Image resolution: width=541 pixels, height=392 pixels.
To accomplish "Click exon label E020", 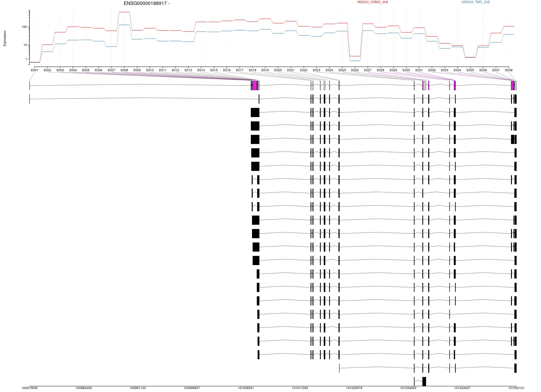I will coord(278,70).
